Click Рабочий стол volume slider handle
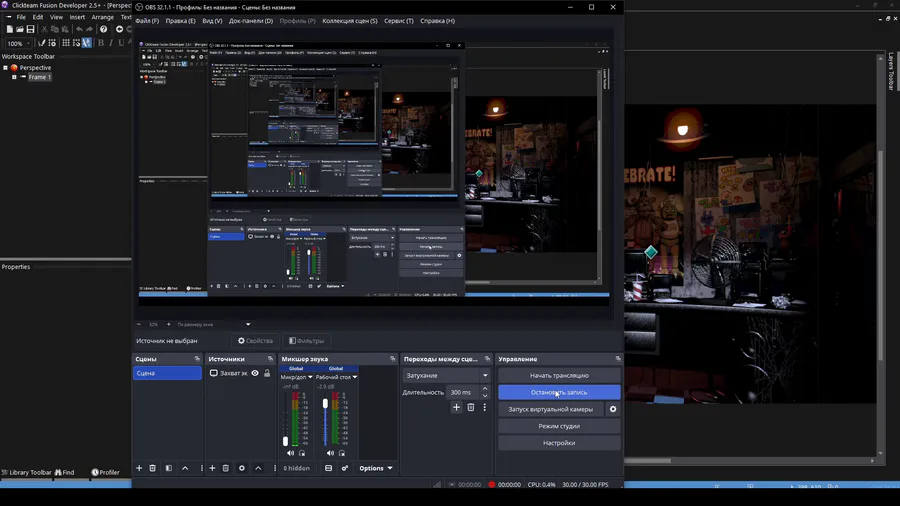The height and width of the screenshot is (506, 900). (325, 404)
